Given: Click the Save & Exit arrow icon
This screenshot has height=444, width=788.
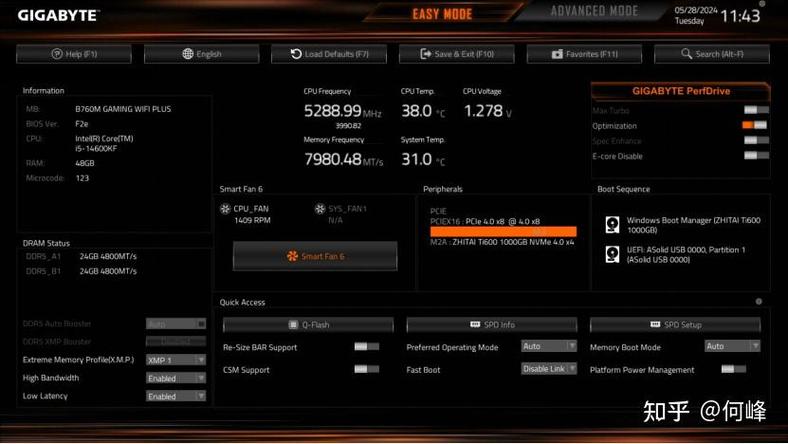Looking at the screenshot, I should [426, 54].
